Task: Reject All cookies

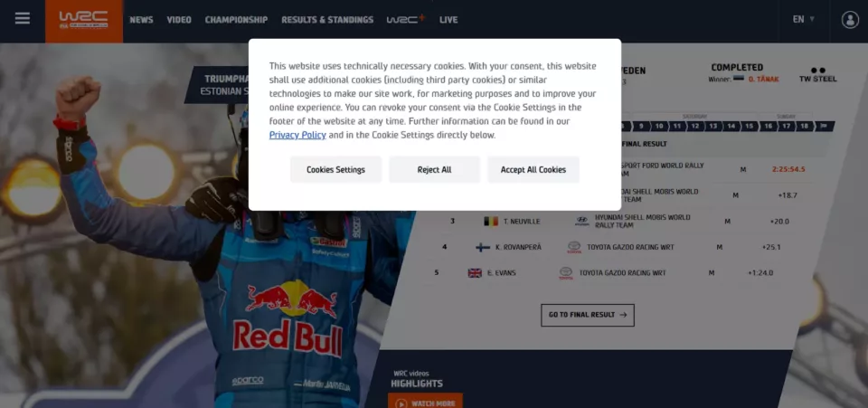Action: pos(434,169)
